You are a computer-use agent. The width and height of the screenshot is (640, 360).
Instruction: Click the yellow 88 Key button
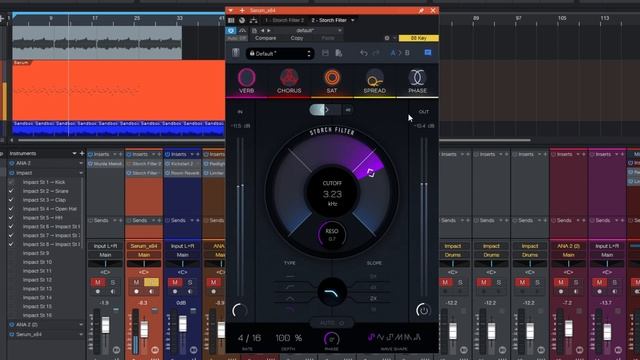pyautogui.click(x=419, y=38)
